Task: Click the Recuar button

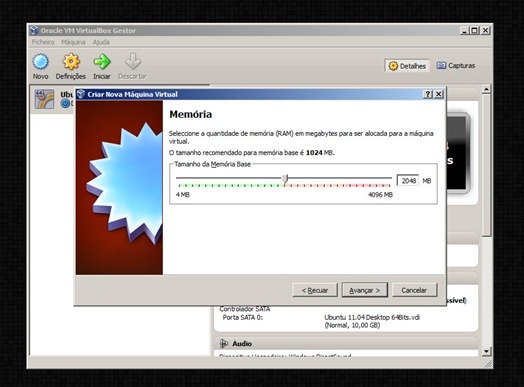Action: click(x=315, y=290)
